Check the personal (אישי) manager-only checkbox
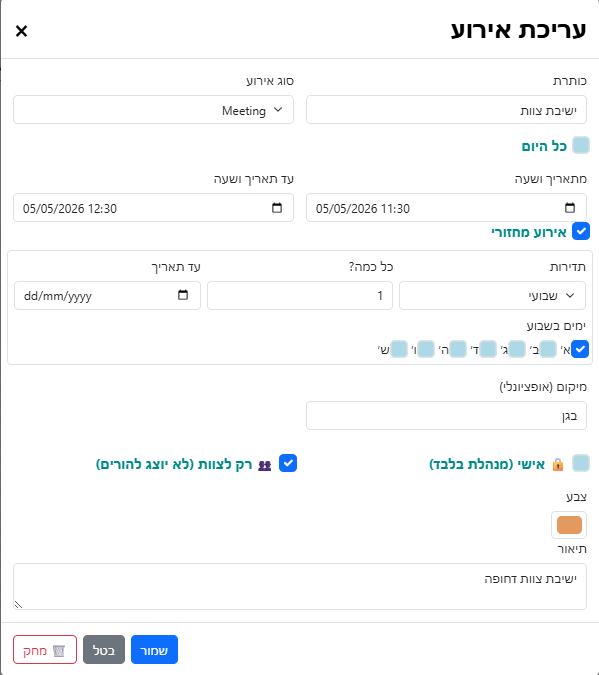 tap(580, 463)
